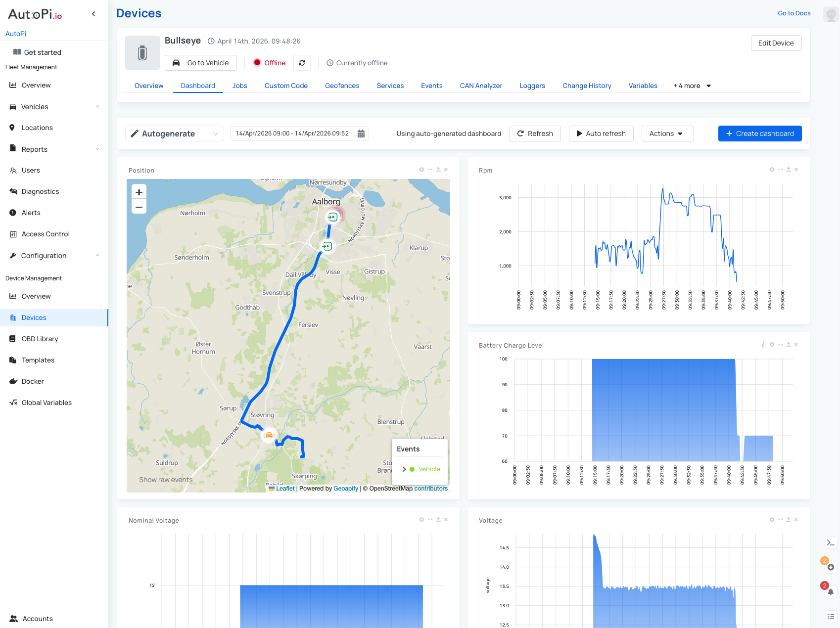840x628 pixels.
Task: Open the downloads icon with orange badge
Action: click(x=830, y=567)
